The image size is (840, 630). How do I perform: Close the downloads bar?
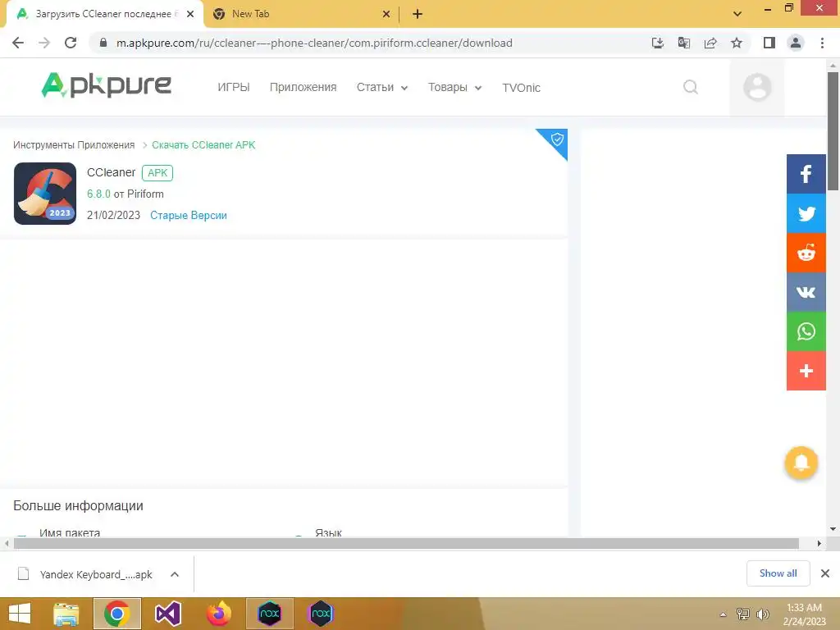click(x=825, y=573)
